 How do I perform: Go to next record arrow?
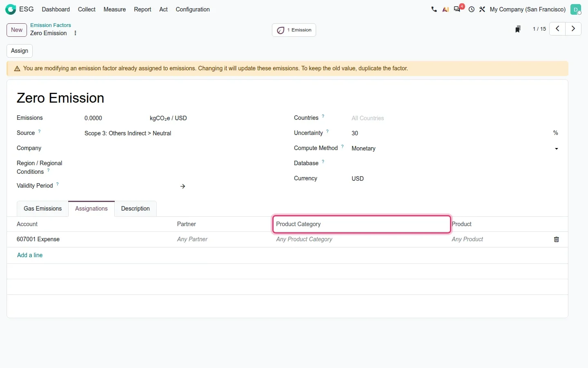tap(573, 29)
